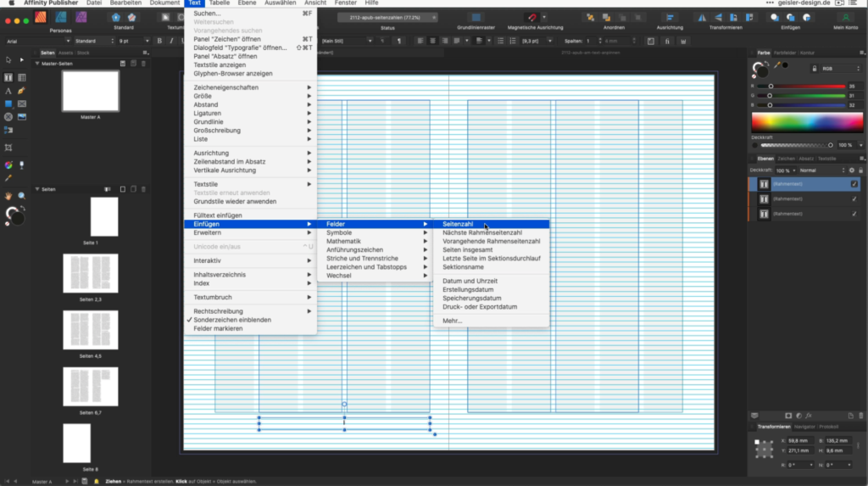Select the Zoom magnifier tool

point(21,196)
